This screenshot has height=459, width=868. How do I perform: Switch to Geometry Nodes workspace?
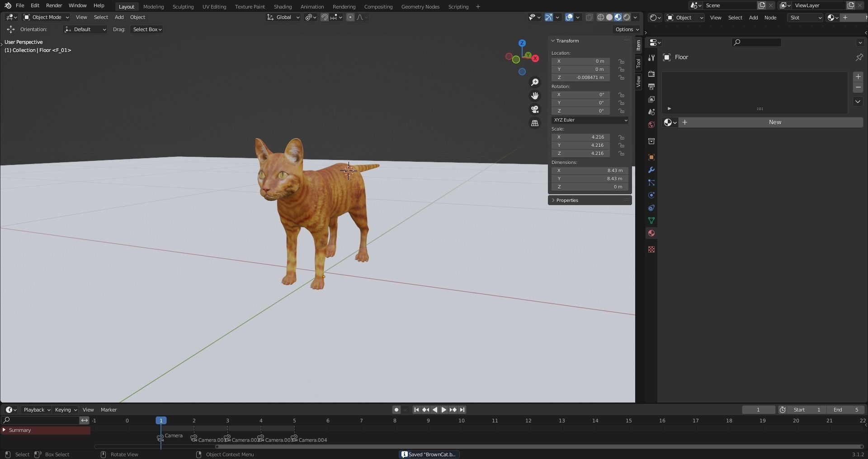tap(420, 7)
